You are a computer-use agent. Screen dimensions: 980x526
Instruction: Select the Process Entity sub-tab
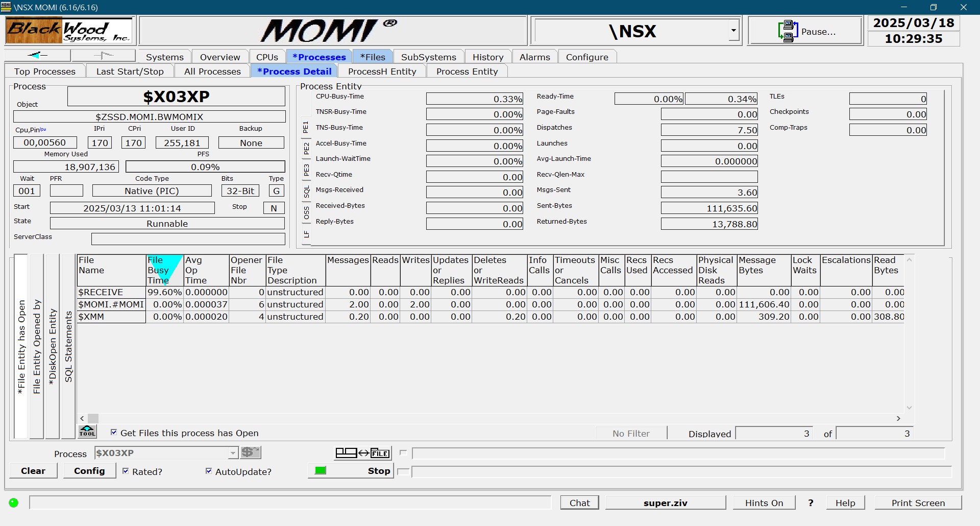(x=467, y=71)
